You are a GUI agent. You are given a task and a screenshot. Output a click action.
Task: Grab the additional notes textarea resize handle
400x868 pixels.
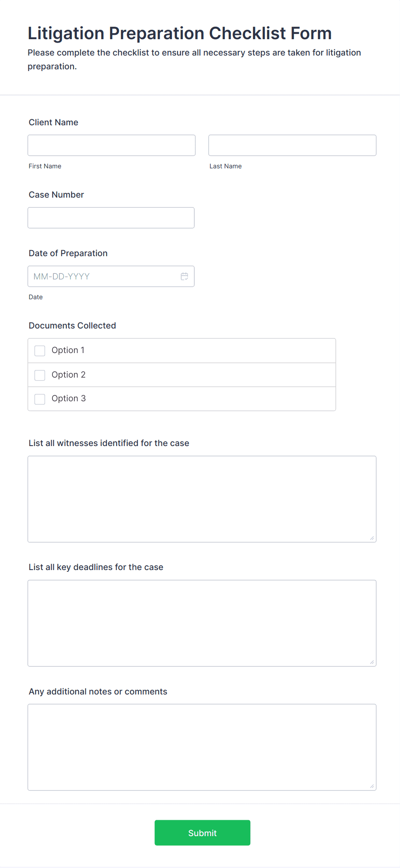(372, 786)
